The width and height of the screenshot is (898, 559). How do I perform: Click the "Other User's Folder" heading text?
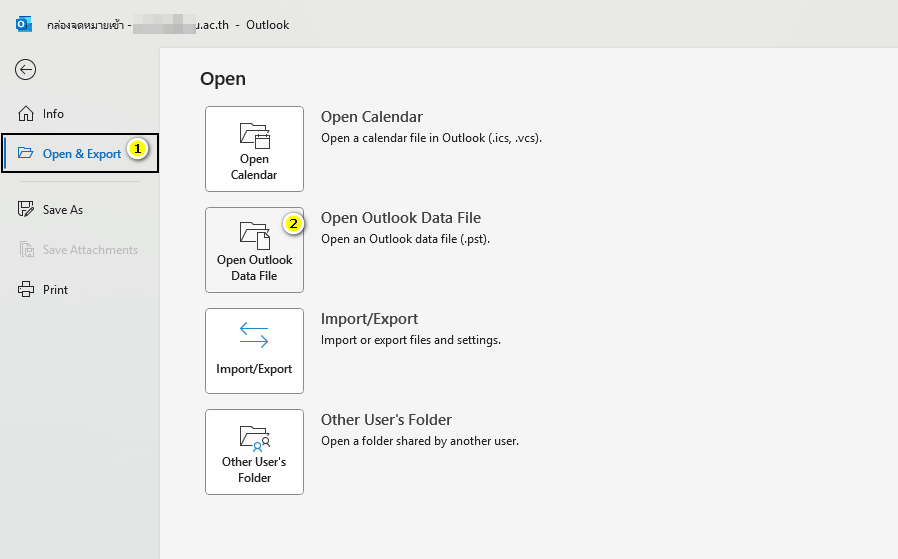coord(386,420)
